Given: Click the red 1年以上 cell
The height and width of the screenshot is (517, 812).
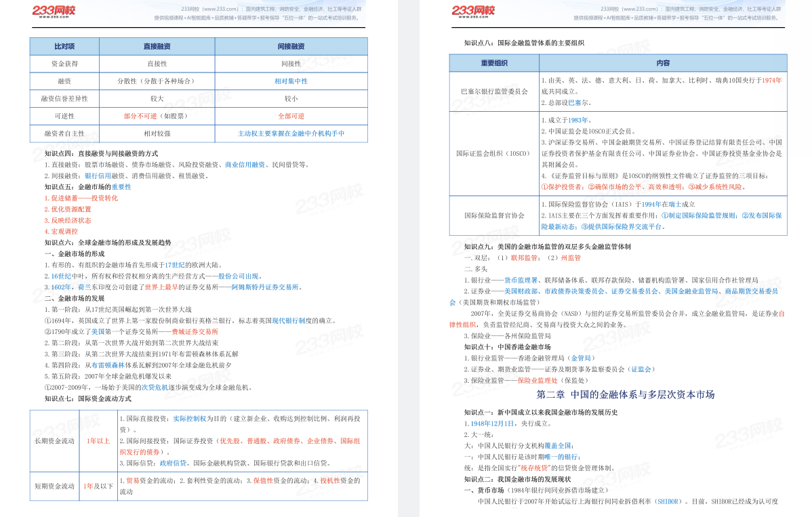Looking at the screenshot, I should pos(98,441).
